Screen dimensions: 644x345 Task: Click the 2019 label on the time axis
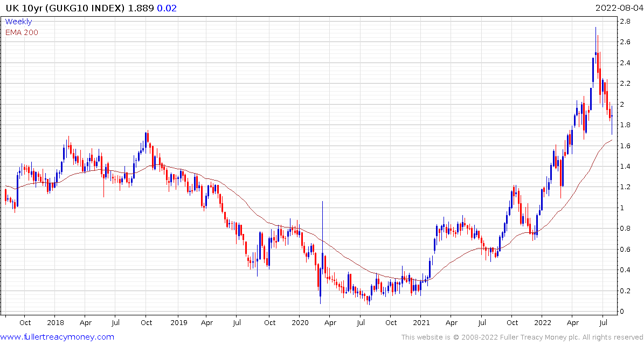pos(178,323)
